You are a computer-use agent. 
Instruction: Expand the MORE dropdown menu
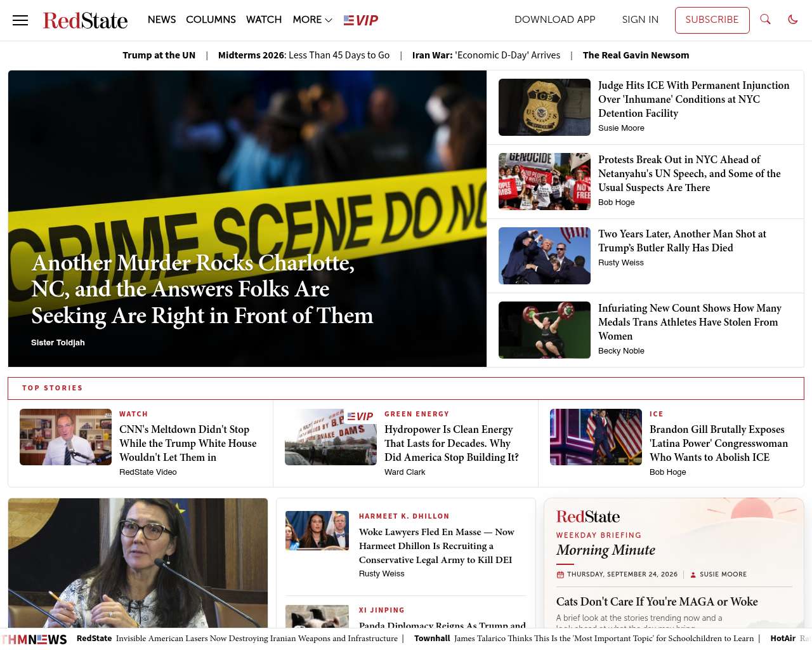click(x=312, y=20)
